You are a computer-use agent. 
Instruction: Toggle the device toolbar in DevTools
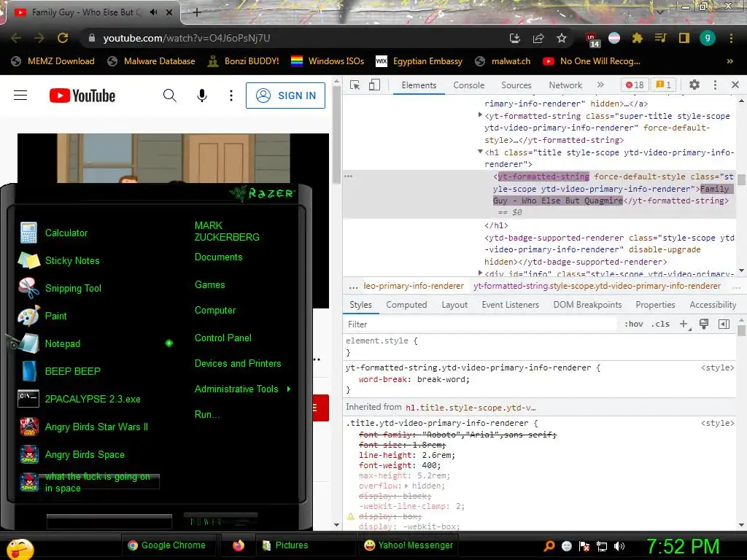[x=374, y=85]
